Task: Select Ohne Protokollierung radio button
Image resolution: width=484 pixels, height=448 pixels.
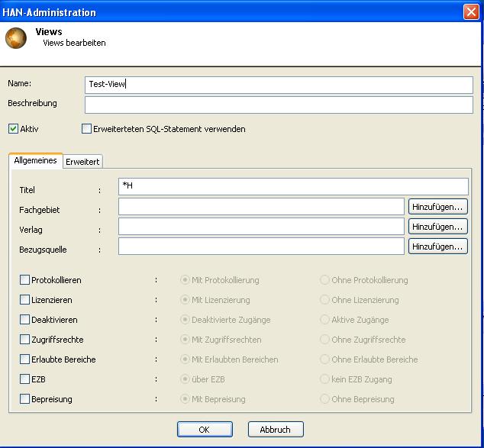Action: tap(324, 280)
